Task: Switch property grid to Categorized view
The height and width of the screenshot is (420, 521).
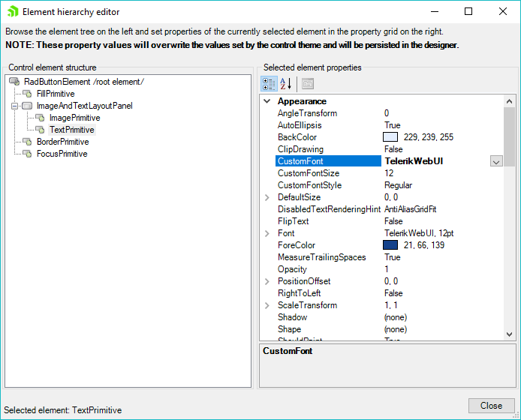Action: [x=269, y=84]
